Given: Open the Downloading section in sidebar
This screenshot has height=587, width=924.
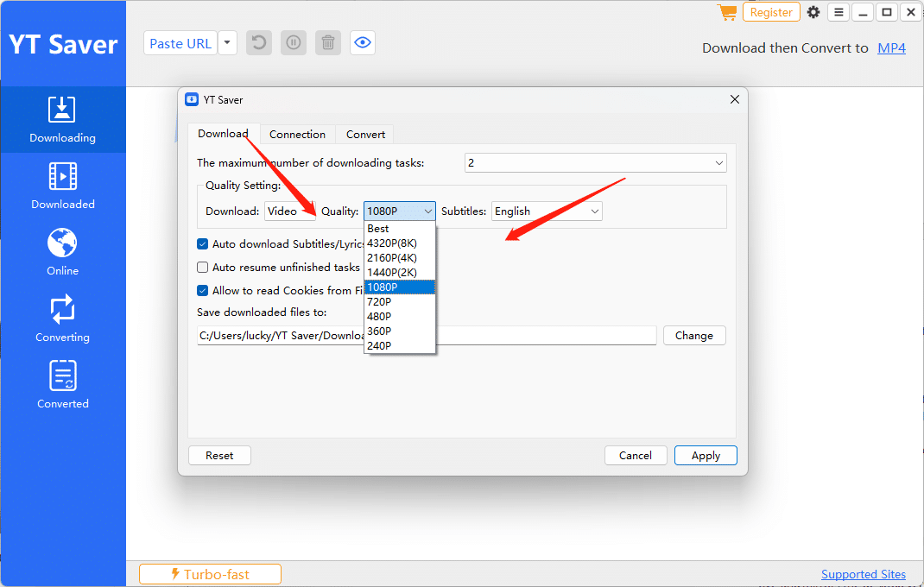Looking at the screenshot, I should coord(62,120).
